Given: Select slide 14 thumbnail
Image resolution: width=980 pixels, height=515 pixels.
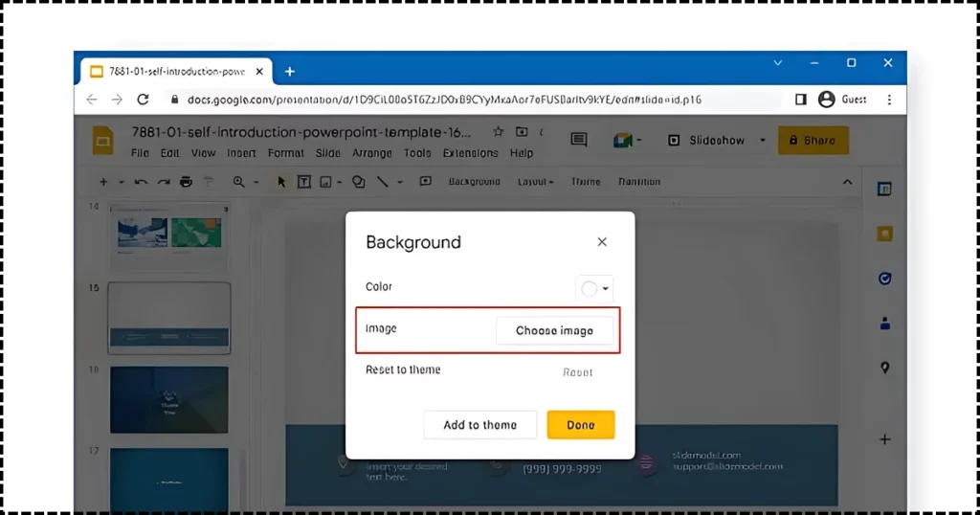Looking at the screenshot, I should click(x=168, y=236).
